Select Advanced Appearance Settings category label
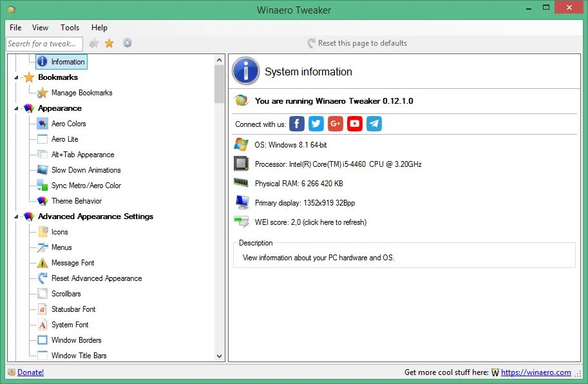The width and height of the screenshot is (588, 384). [95, 216]
